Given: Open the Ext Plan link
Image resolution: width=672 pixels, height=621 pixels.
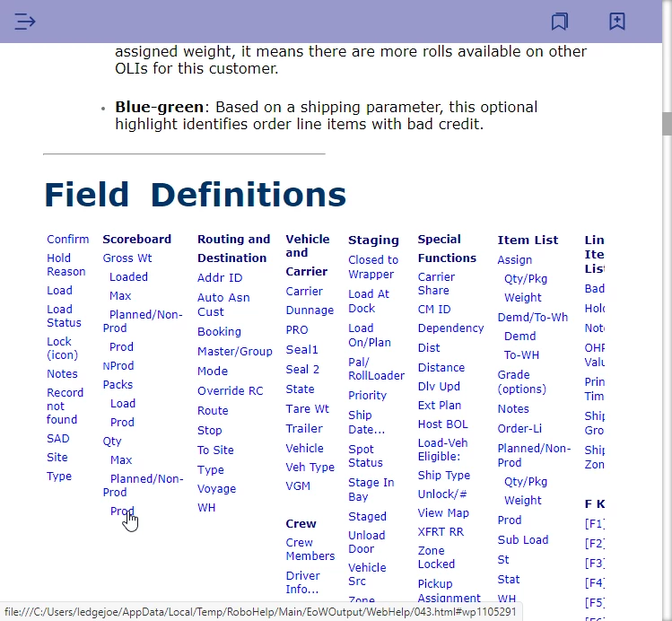Looking at the screenshot, I should coord(440,406).
